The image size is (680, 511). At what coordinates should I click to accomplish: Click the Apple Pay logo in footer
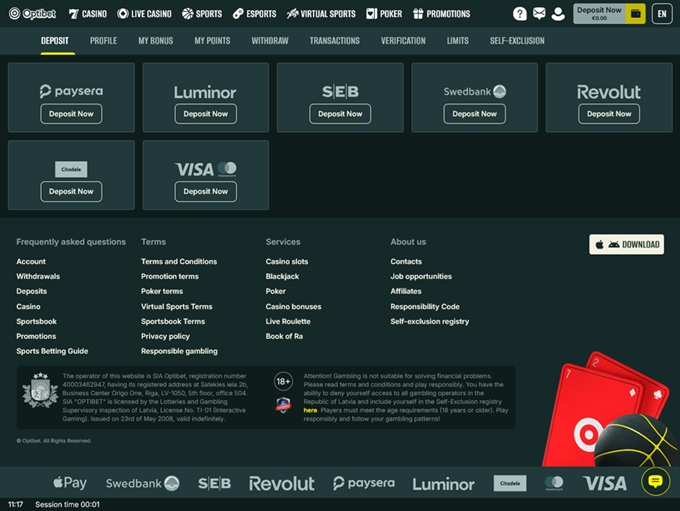[x=70, y=483]
